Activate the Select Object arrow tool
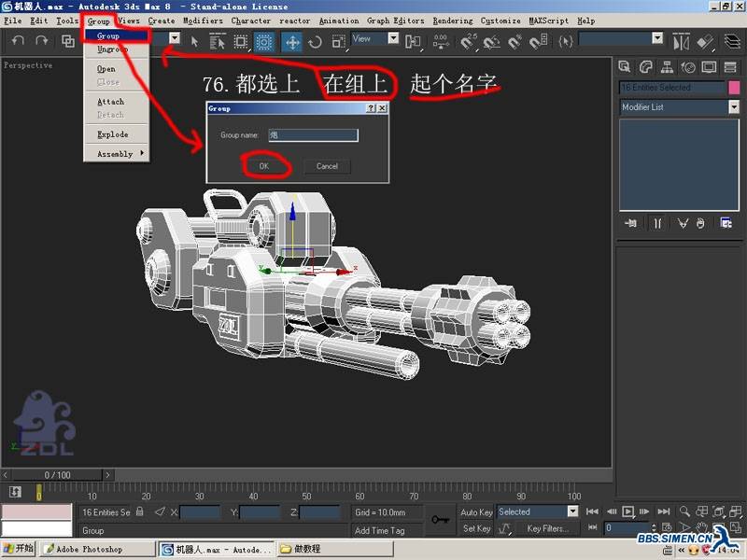Image resolution: width=747 pixels, height=560 pixels. 194,42
